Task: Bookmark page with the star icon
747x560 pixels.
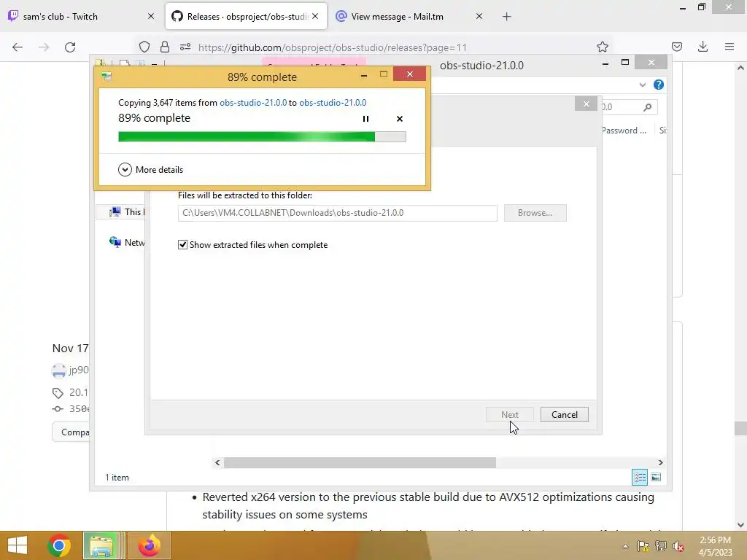Action: 602,47
